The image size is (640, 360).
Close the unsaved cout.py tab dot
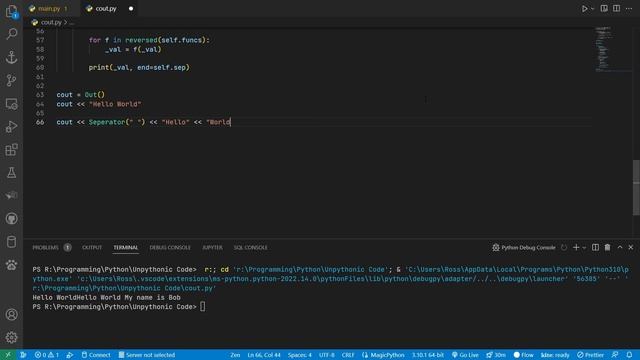point(131,9)
